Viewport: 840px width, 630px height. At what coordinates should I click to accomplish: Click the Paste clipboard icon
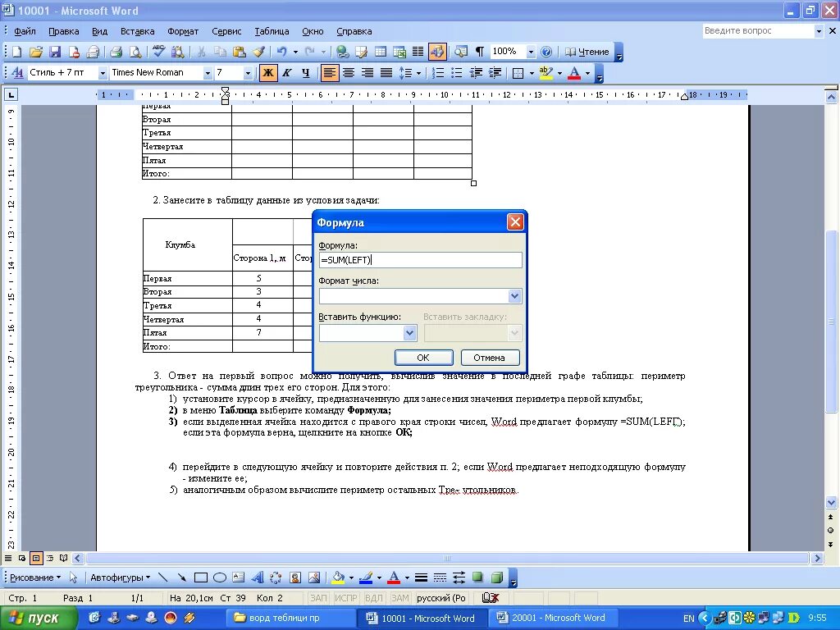(x=240, y=52)
